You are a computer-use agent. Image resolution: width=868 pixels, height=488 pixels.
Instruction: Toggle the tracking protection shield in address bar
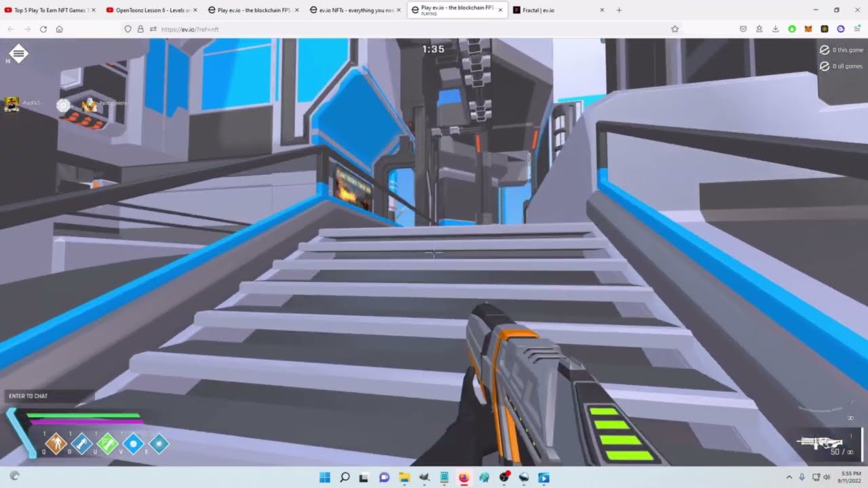[x=127, y=29]
